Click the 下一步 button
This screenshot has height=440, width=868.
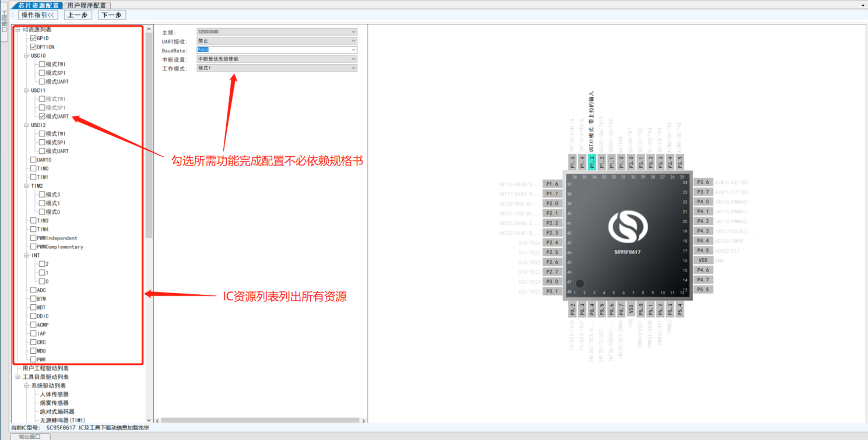[111, 15]
